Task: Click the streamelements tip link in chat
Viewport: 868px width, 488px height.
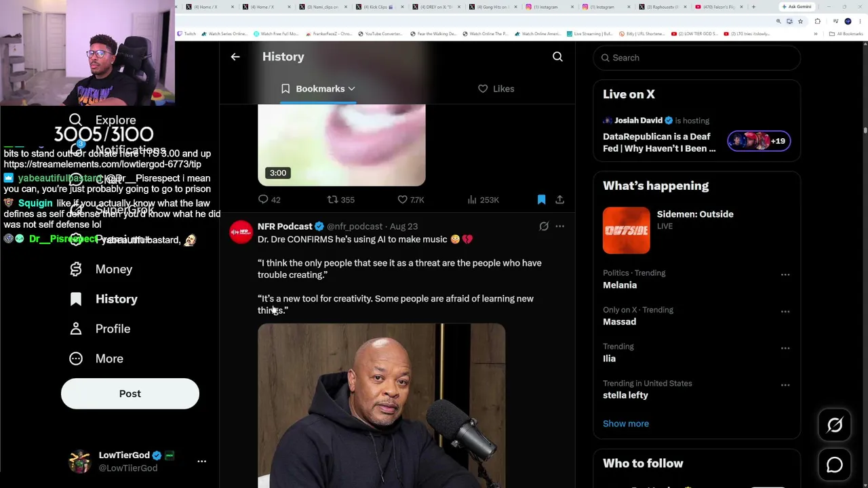Action: click(102, 164)
